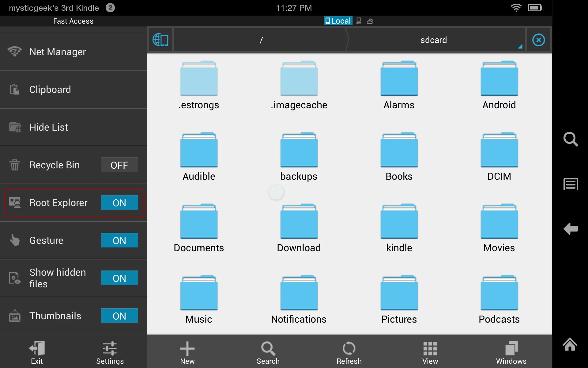This screenshot has width=588, height=368.
Task: Select the home icon on the right edge
Action: tap(570, 345)
